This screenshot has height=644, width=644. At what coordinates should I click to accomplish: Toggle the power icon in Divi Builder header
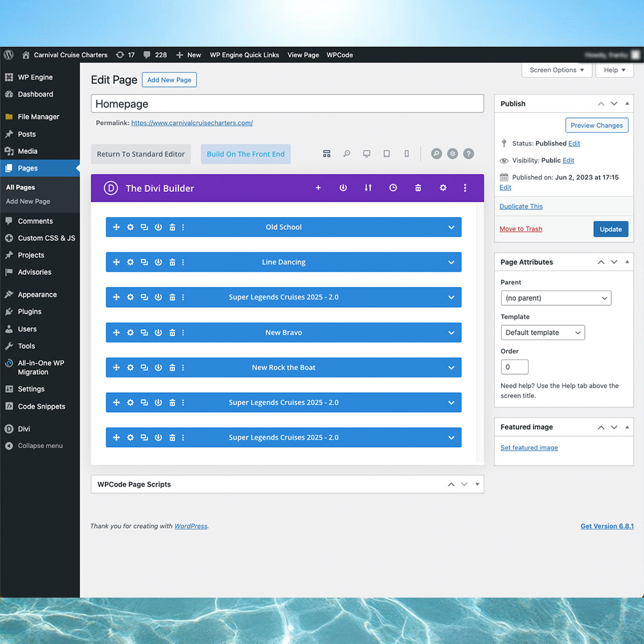pyautogui.click(x=343, y=187)
